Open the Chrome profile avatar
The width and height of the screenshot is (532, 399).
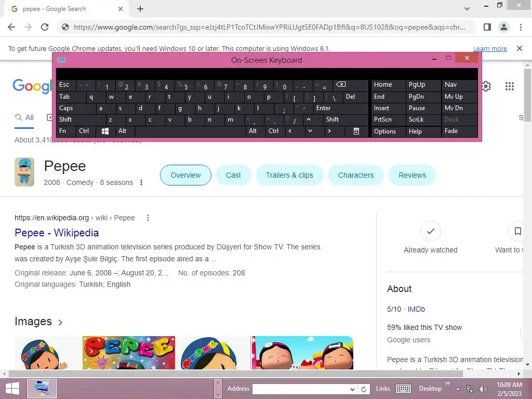[x=504, y=27]
